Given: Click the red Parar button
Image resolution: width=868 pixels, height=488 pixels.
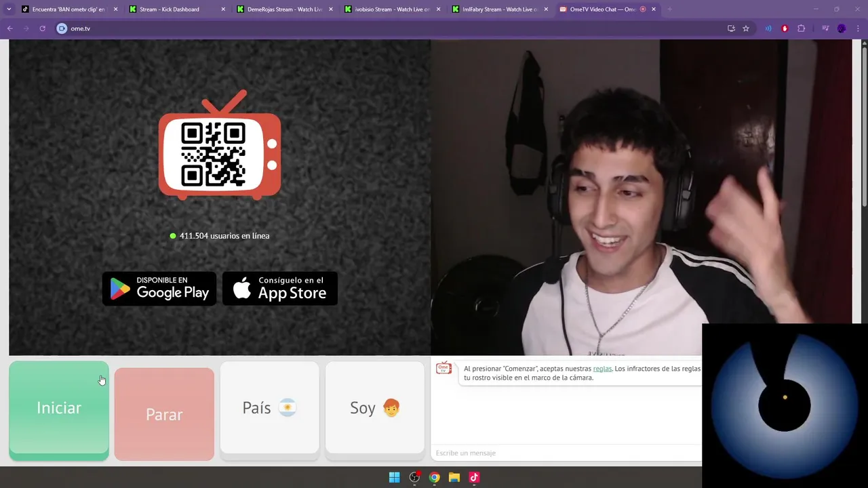Looking at the screenshot, I should coord(164,414).
